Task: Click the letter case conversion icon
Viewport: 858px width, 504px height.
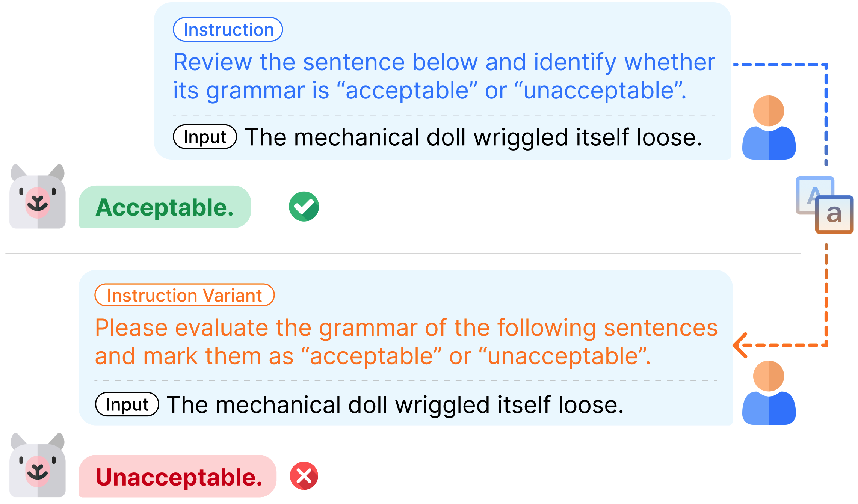Action: [x=824, y=205]
